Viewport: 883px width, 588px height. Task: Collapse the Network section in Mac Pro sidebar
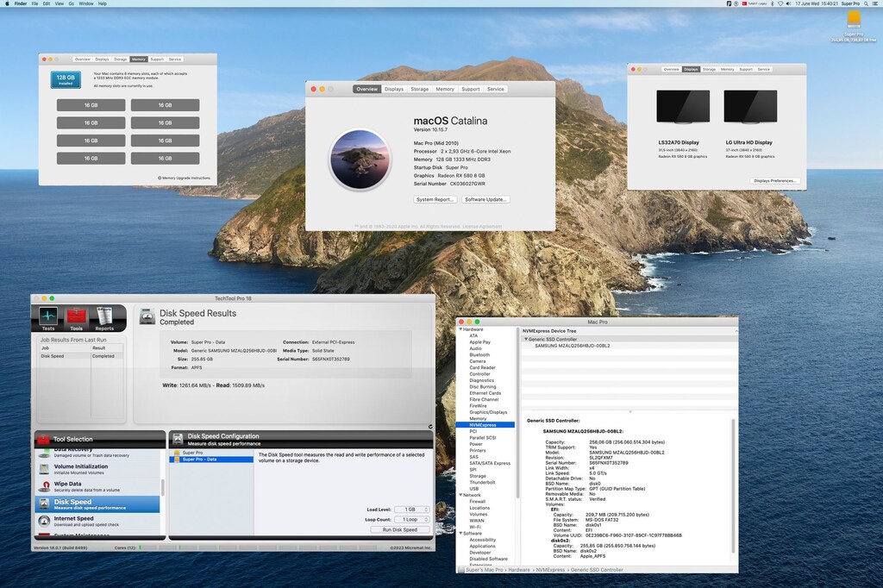click(x=460, y=495)
